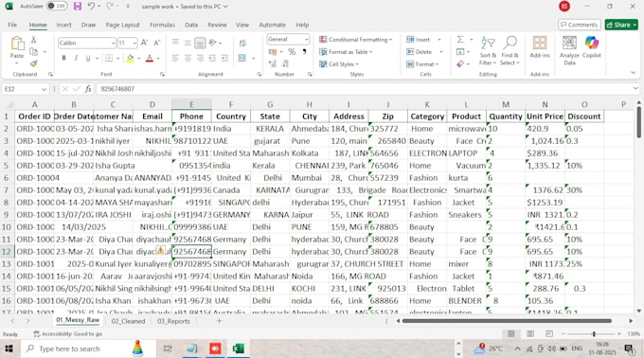Open the font size dropdown
The image size is (644, 358).
click(x=134, y=44)
